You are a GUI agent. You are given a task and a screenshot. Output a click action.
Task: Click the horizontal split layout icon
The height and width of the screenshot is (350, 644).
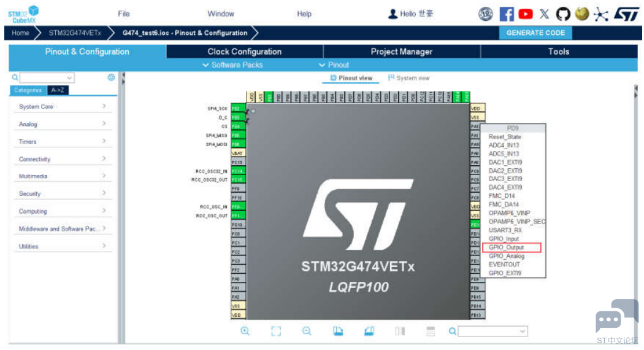point(431,331)
